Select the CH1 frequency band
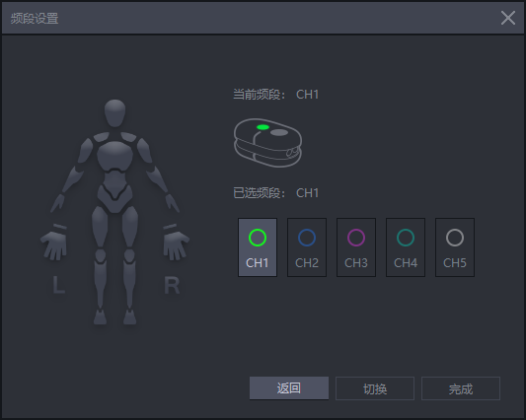This screenshot has width=526, height=420. pos(258,247)
